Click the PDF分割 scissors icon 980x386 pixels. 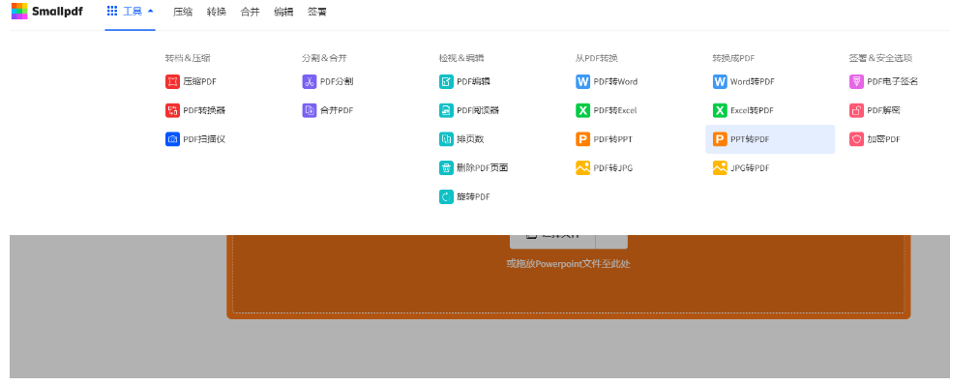(x=310, y=82)
